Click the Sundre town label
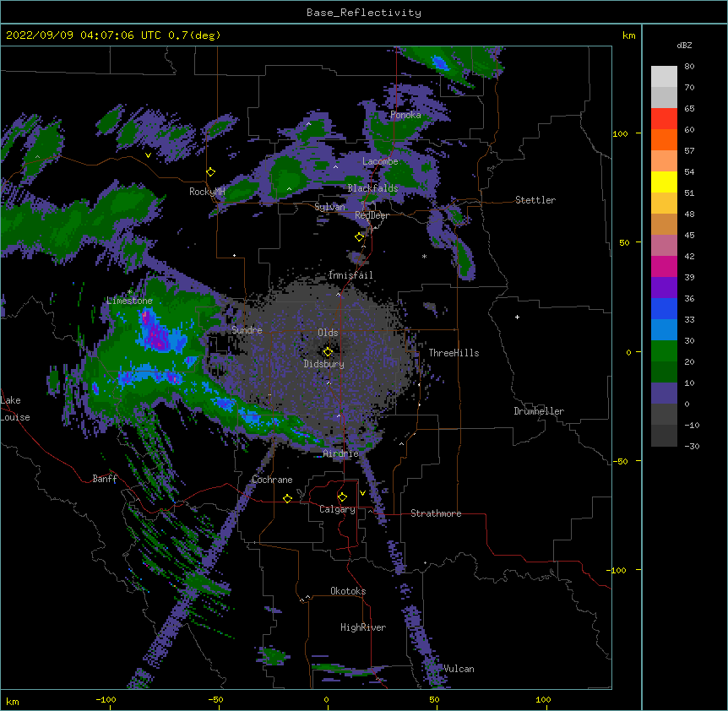This screenshot has width=728, height=711. (247, 330)
